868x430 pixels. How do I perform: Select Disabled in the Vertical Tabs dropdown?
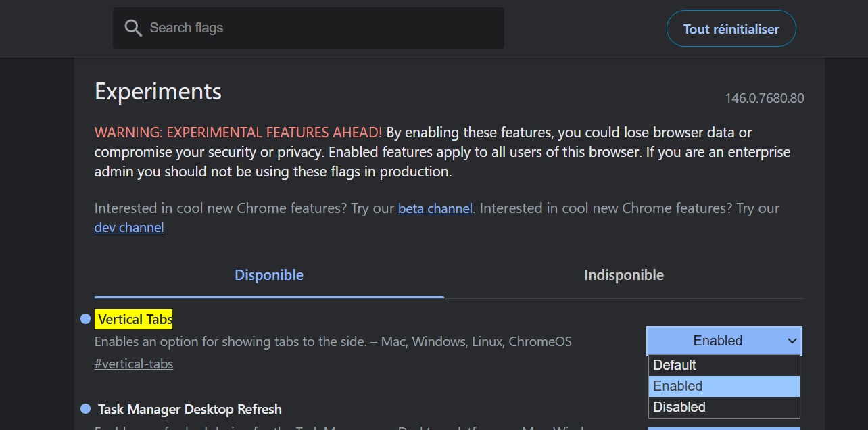[x=723, y=407]
